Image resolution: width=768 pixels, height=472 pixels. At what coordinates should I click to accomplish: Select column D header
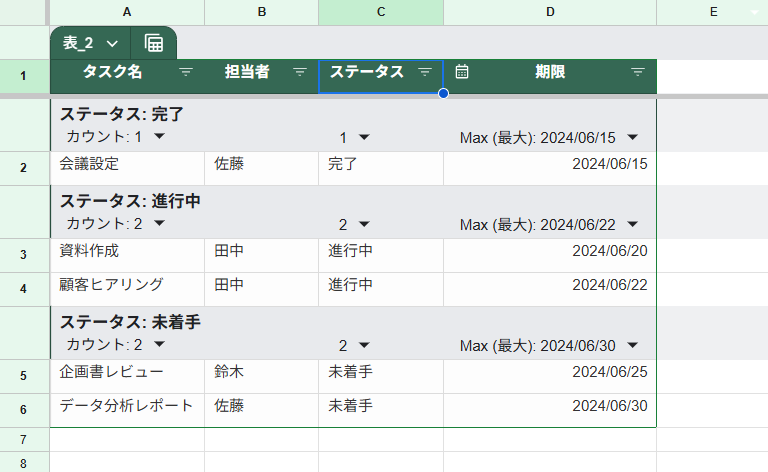click(x=550, y=12)
